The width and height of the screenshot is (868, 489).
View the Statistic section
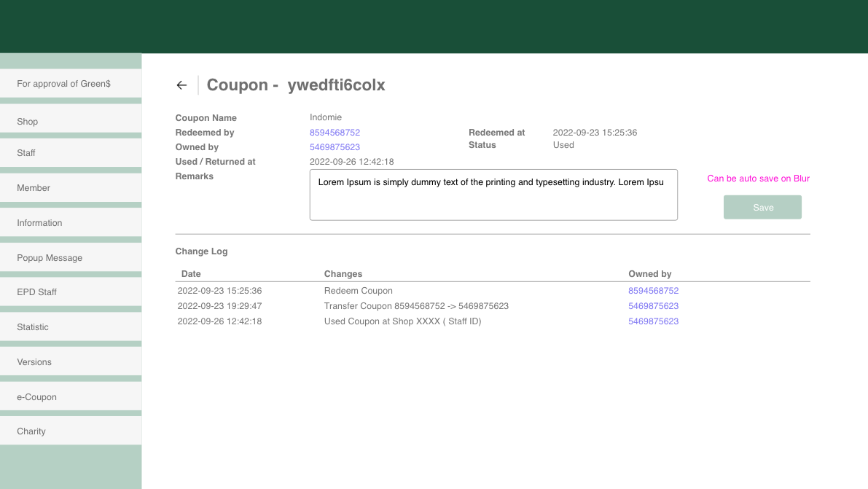pyautogui.click(x=71, y=327)
